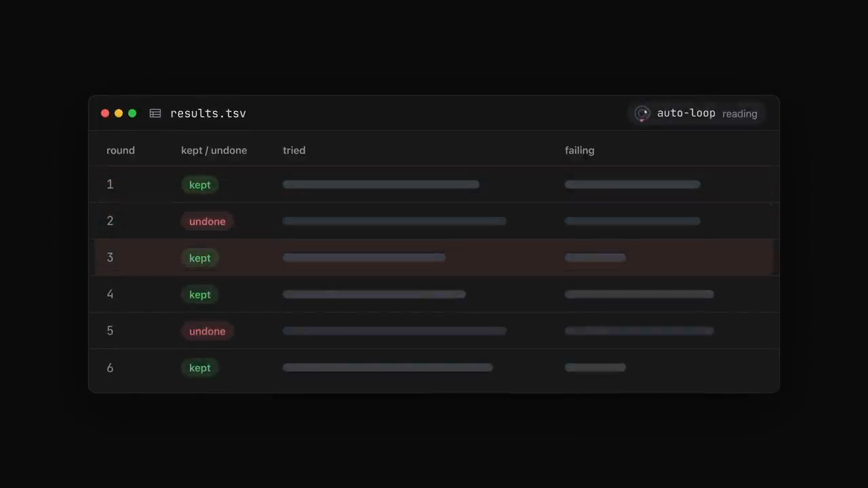Click the table file icon beside results.tsv
868x488 pixels.
[155, 113]
